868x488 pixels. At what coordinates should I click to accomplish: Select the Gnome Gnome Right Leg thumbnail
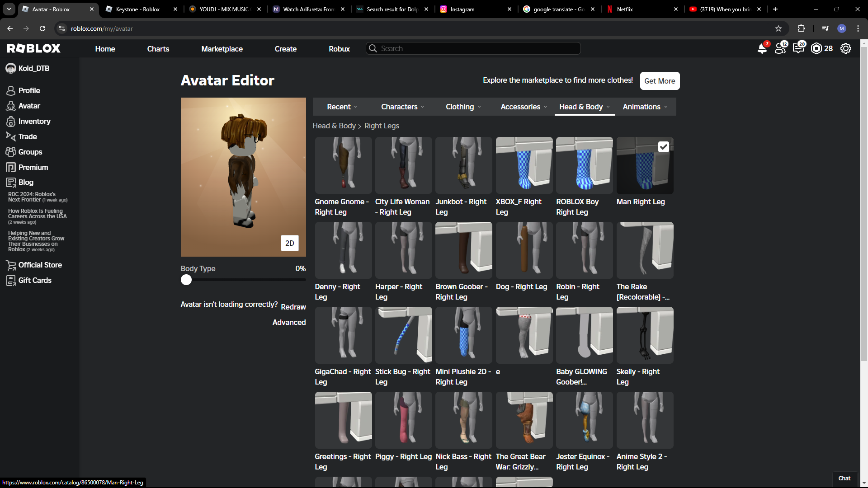[x=344, y=165]
